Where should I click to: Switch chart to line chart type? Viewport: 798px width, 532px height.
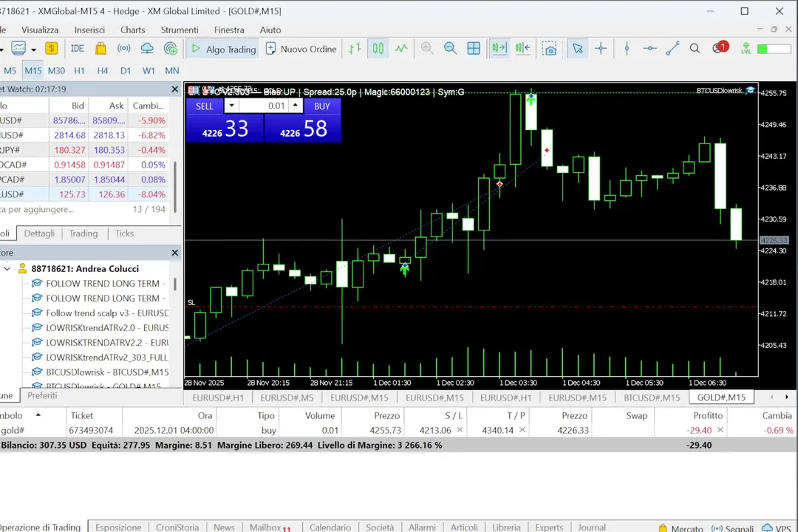coord(401,49)
